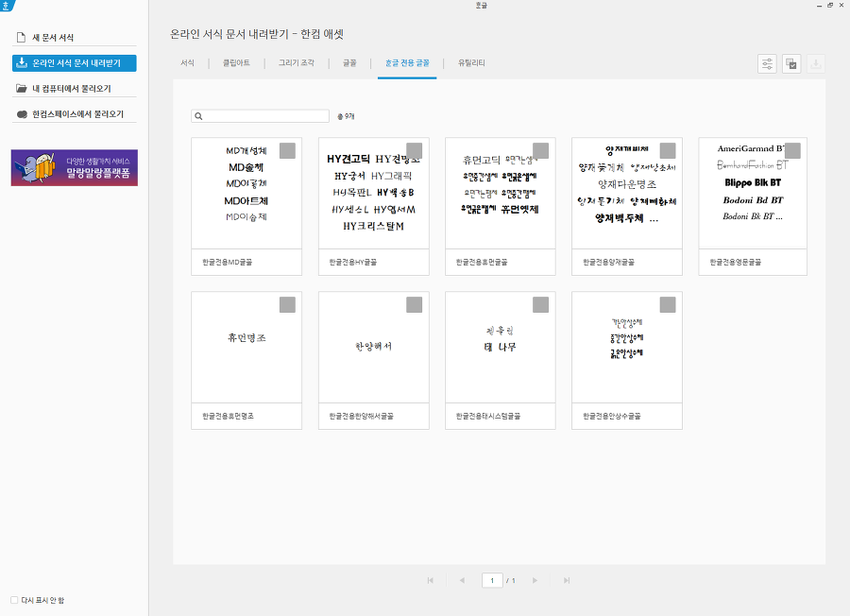This screenshot has height=616, width=850.
Task: Open the HY font preview thumbnail
Action: pos(373,194)
